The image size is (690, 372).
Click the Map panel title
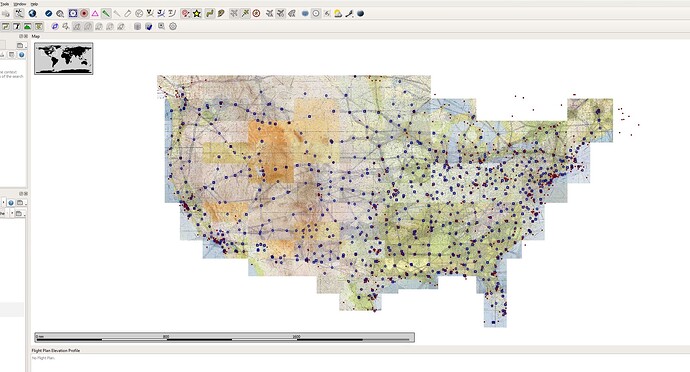click(36, 36)
